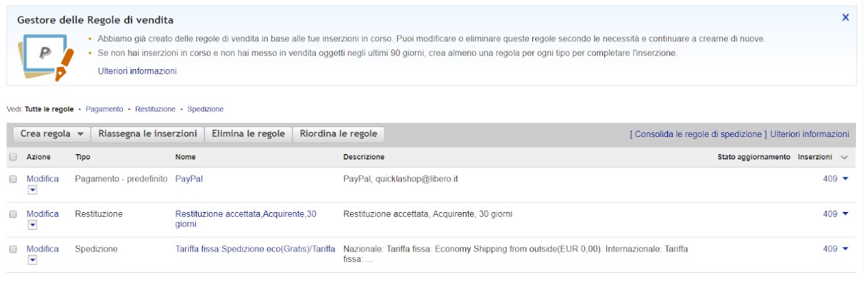The height and width of the screenshot is (282, 868).
Task: Open action dropdown under Spedizione Modifica
Action: coord(32,261)
